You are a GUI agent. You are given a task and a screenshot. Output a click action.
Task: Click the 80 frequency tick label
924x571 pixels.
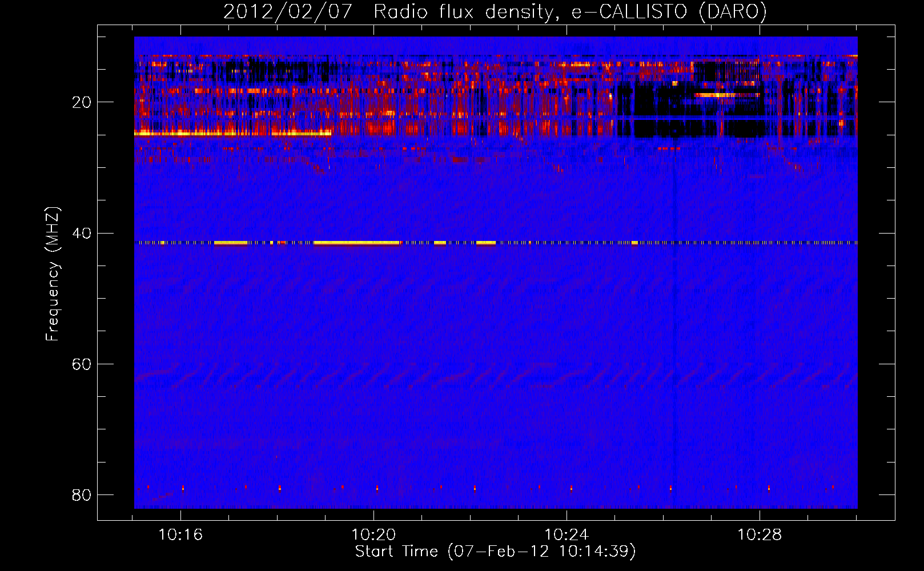[x=82, y=495]
